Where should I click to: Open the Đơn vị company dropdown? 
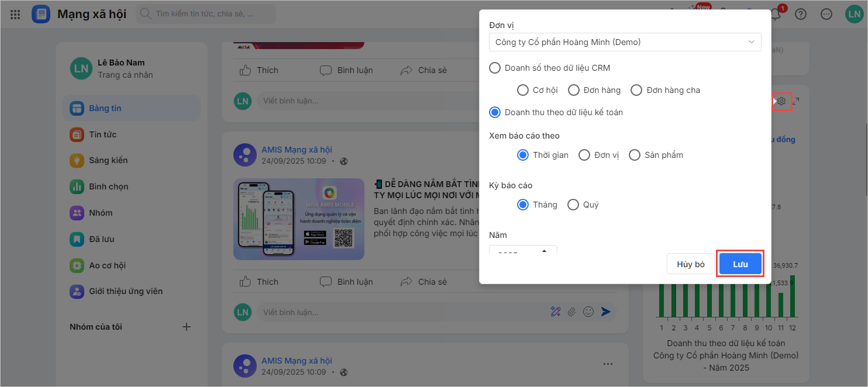pos(625,42)
